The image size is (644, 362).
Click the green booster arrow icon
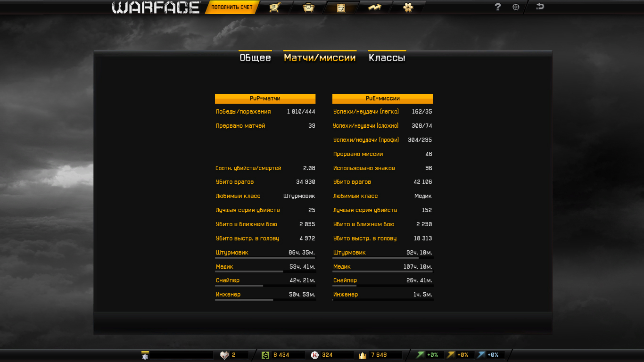420,355
